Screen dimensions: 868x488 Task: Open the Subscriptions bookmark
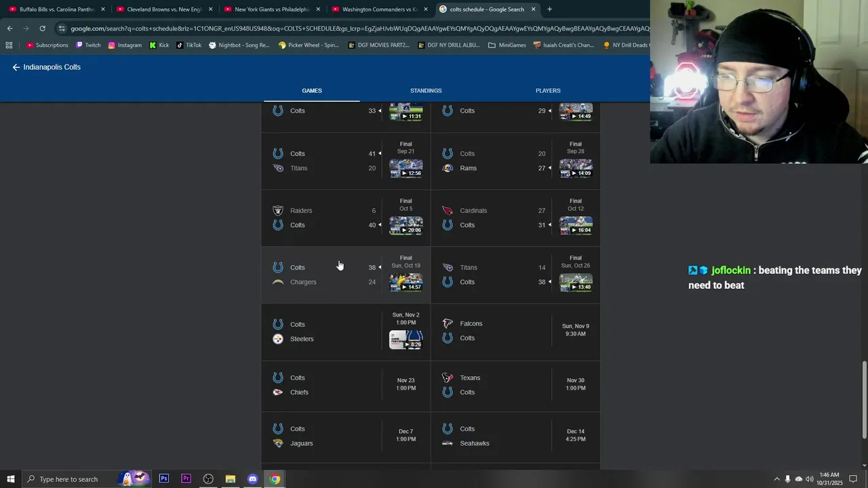tap(47, 45)
